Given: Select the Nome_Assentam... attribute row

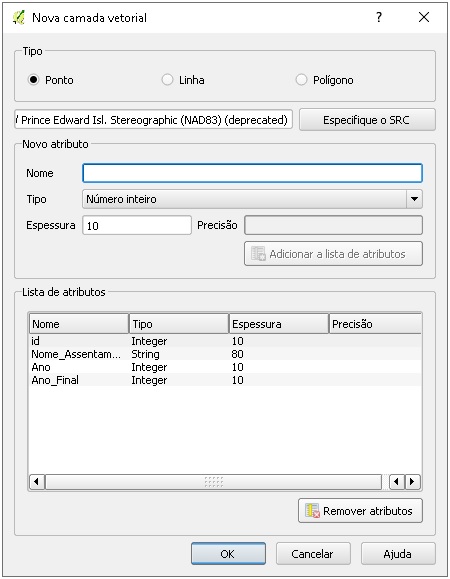Looking at the screenshot, I should point(225,354).
